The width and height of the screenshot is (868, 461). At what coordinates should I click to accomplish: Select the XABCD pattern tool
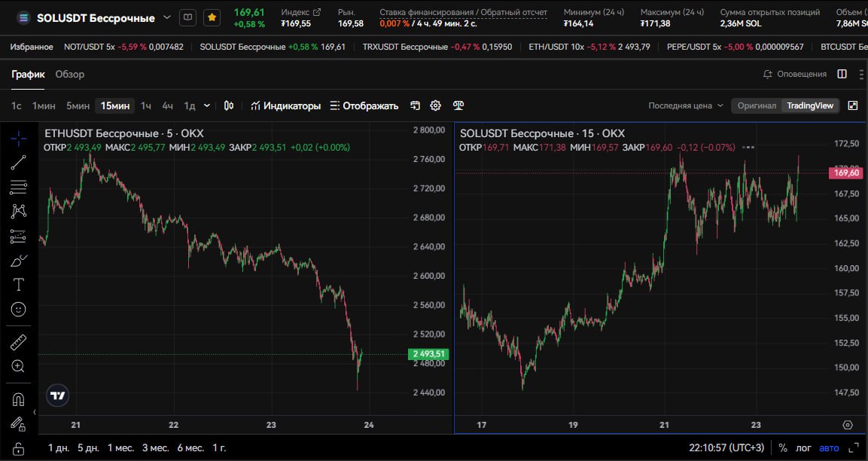tap(18, 211)
